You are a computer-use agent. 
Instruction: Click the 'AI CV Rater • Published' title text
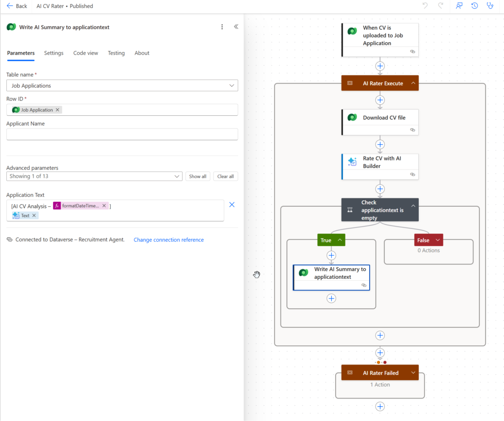[64, 6]
